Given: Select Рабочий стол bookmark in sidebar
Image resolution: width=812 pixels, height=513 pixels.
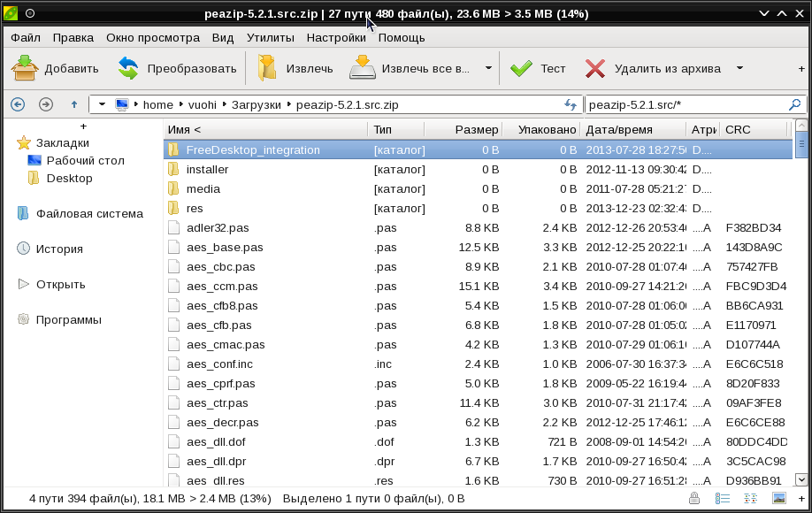Looking at the screenshot, I should [x=86, y=160].
